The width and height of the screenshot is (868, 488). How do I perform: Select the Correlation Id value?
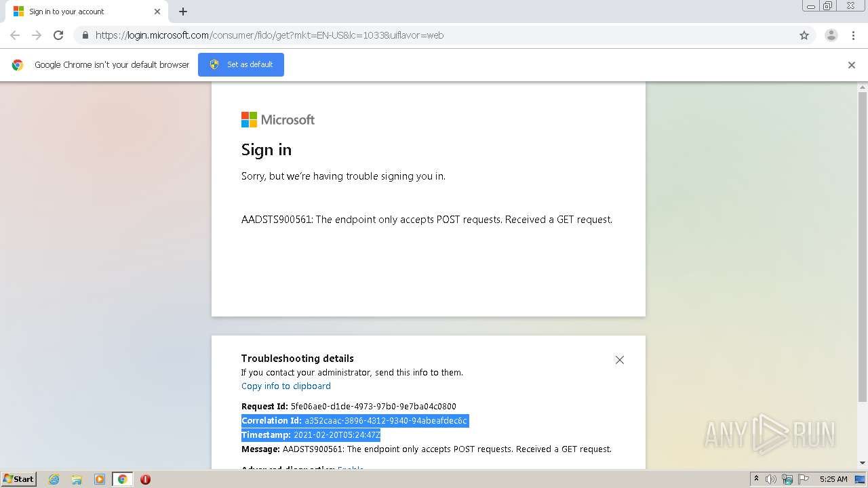(x=386, y=421)
